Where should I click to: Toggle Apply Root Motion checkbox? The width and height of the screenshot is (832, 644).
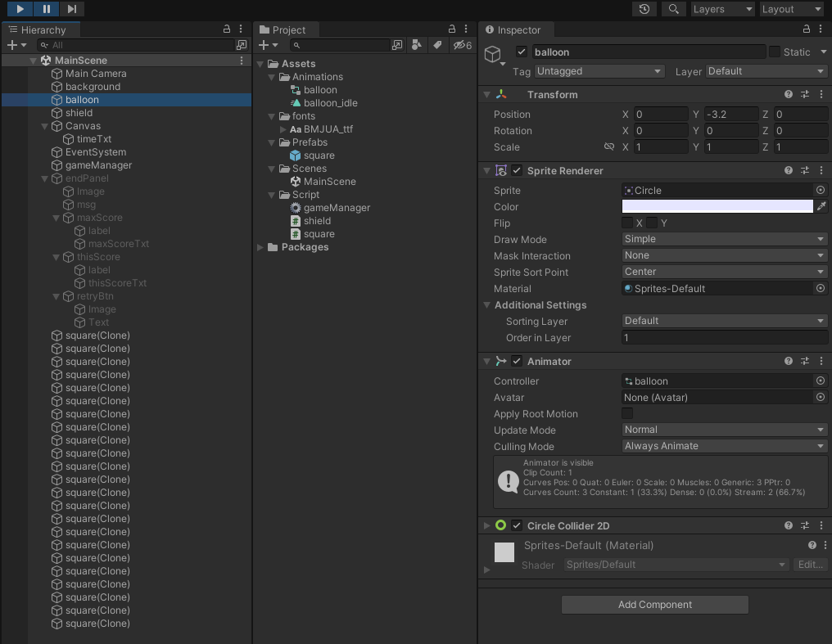pos(627,413)
